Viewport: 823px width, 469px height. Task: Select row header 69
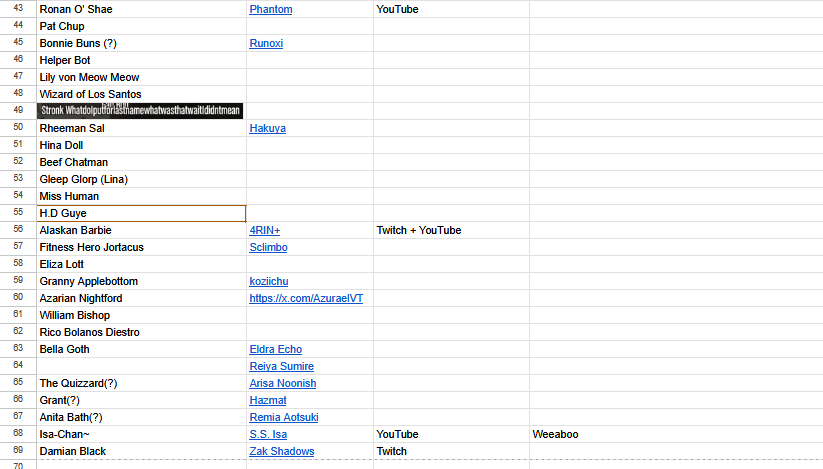click(x=18, y=451)
